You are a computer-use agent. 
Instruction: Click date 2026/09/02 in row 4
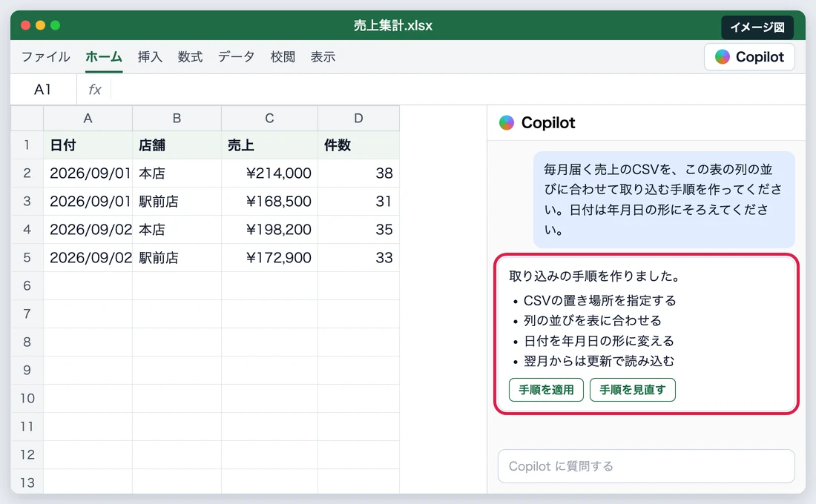(88, 229)
